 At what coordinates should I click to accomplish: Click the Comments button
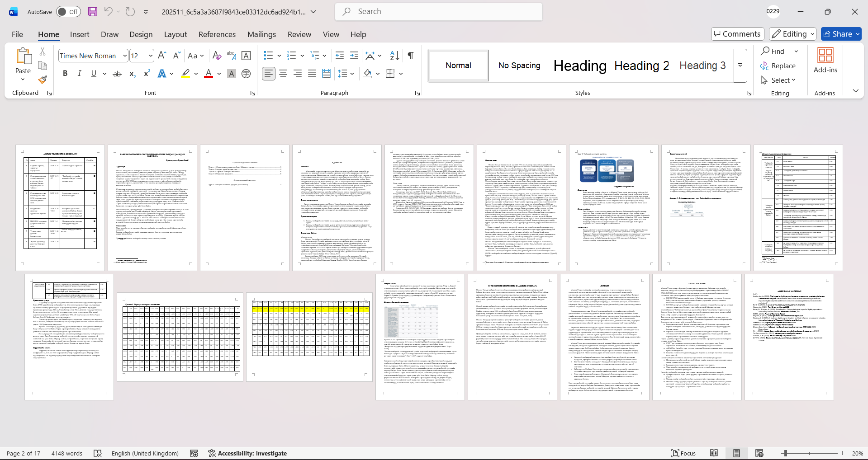coord(737,34)
